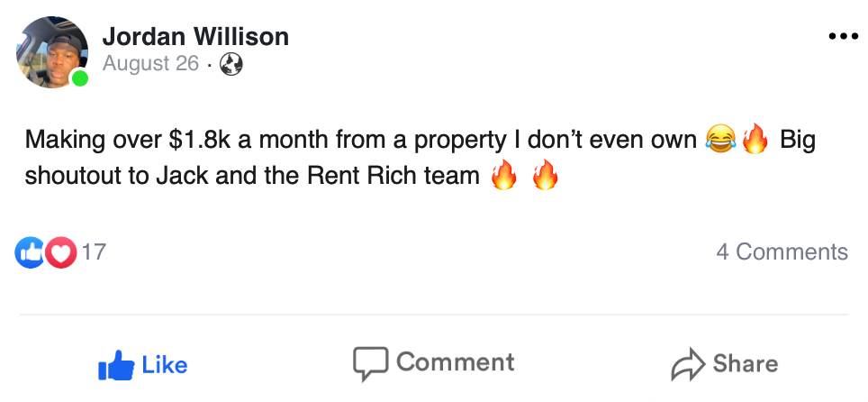Click the speech bubble Comment icon
The height and width of the screenshot is (402, 868).
369,363
